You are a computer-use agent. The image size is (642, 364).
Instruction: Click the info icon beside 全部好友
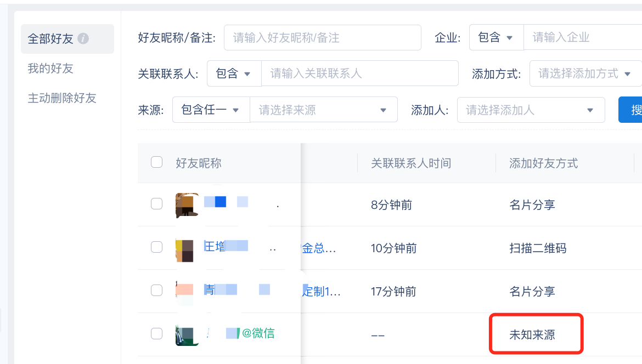coord(83,38)
